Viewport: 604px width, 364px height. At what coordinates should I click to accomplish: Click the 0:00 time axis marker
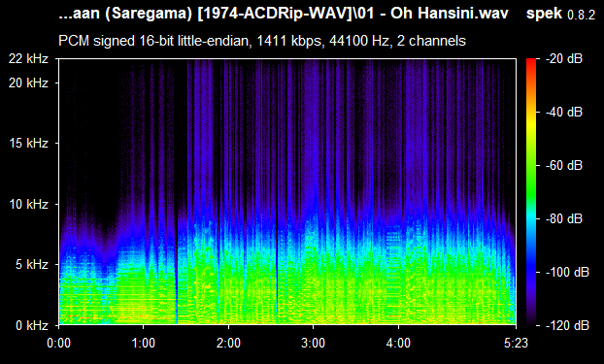[58, 343]
